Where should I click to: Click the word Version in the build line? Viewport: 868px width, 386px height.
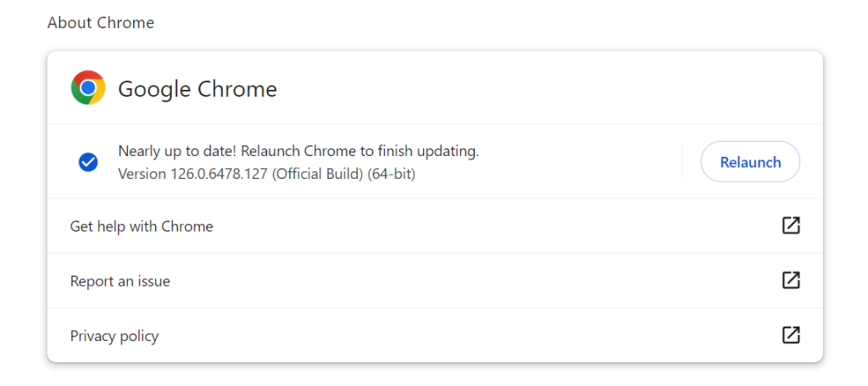point(142,174)
